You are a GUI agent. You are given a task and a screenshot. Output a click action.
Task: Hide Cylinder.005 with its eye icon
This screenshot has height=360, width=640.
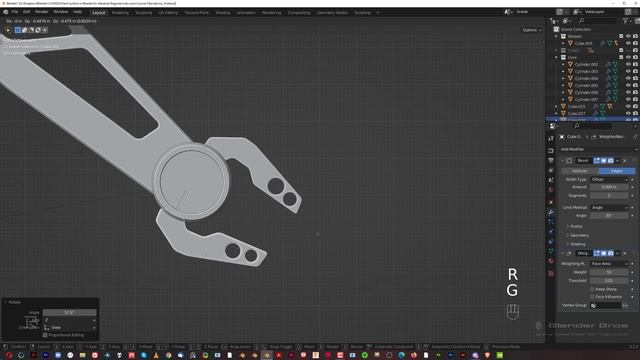click(628, 85)
